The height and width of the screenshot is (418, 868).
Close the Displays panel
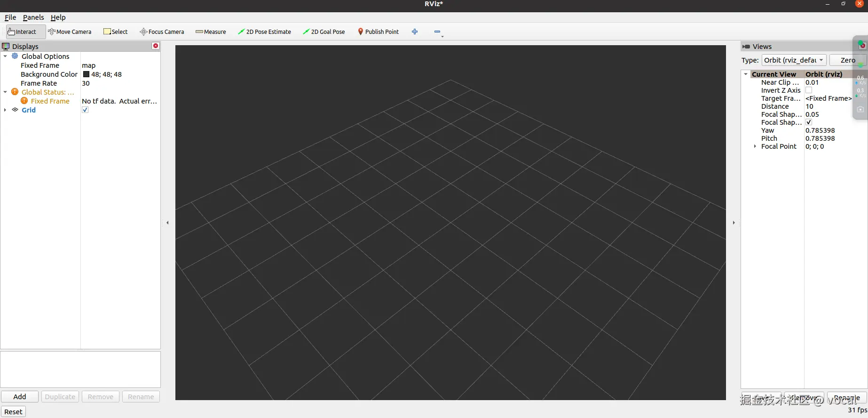pyautogui.click(x=156, y=46)
